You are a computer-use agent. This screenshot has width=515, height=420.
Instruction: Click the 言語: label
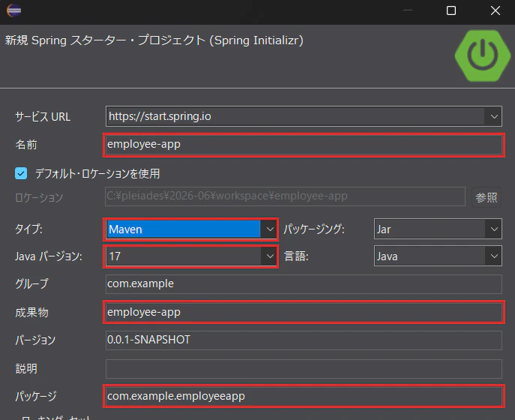(x=296, y=256)
